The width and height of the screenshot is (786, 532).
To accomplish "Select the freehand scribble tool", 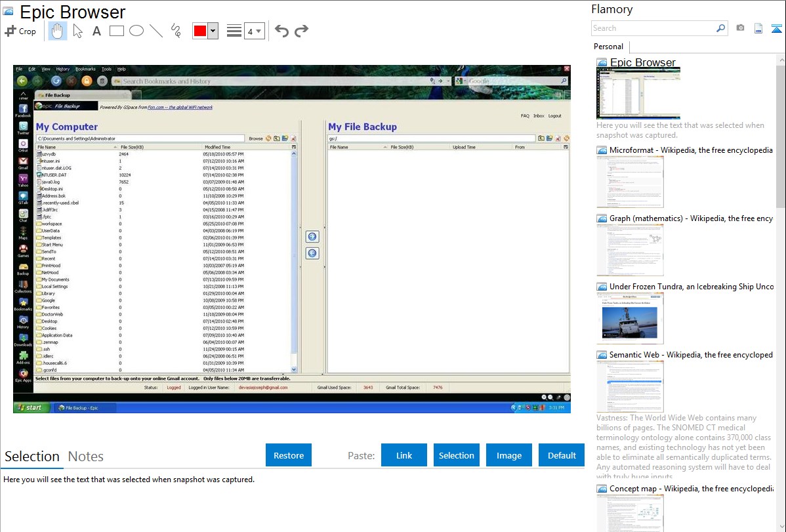I will point(176,31).
